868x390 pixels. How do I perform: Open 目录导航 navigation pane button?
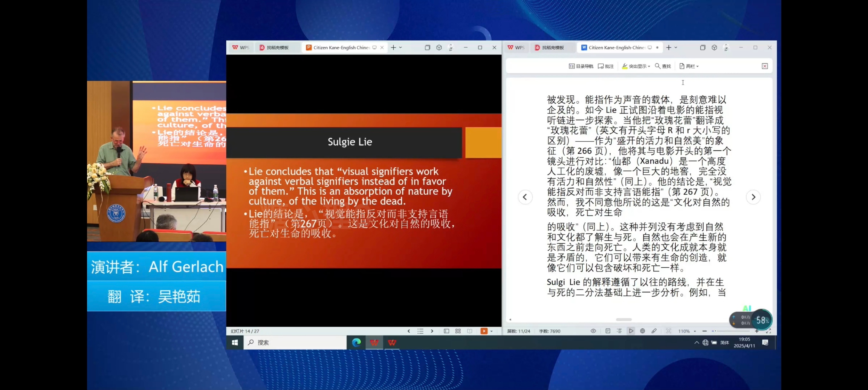coord(581,66)
